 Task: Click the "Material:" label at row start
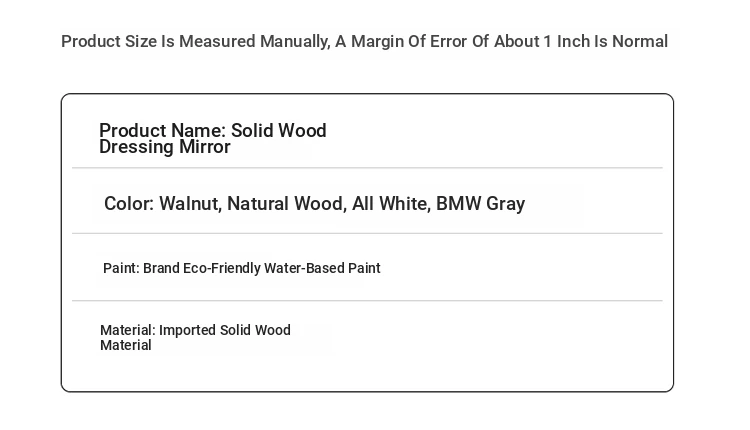(128, 330)
